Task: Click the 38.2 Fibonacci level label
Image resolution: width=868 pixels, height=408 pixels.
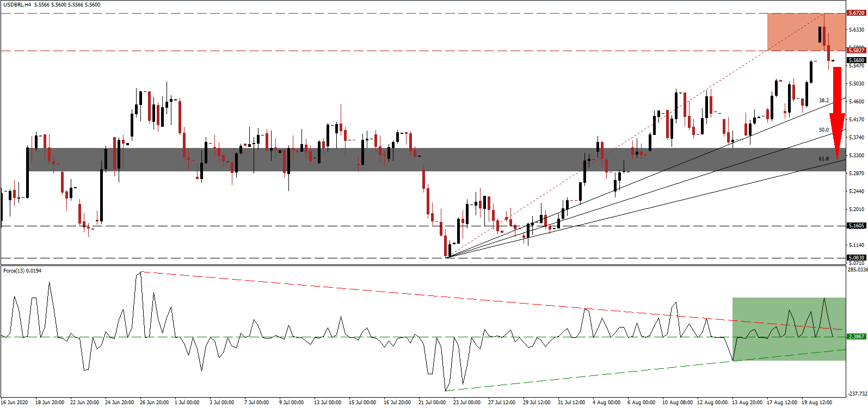Action: point(824,101)
